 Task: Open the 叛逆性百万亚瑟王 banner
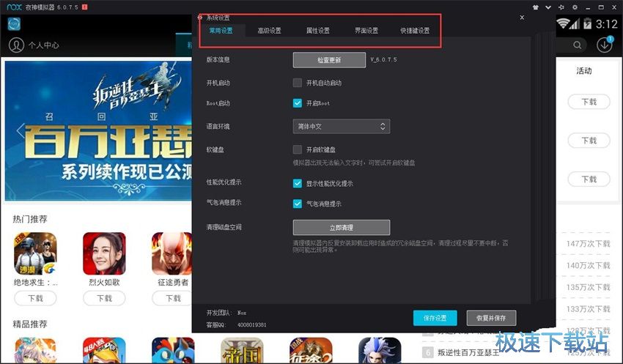tap(98, 130)
